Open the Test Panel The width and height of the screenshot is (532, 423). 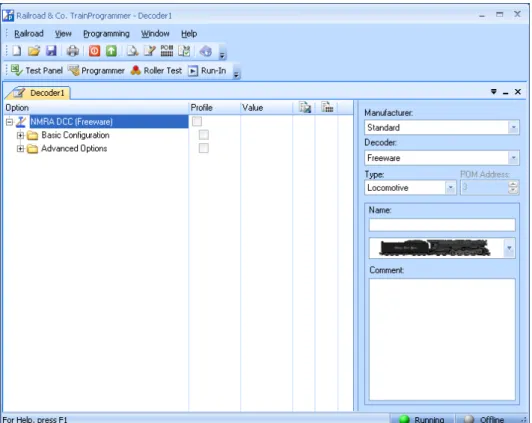pos(37,71)
